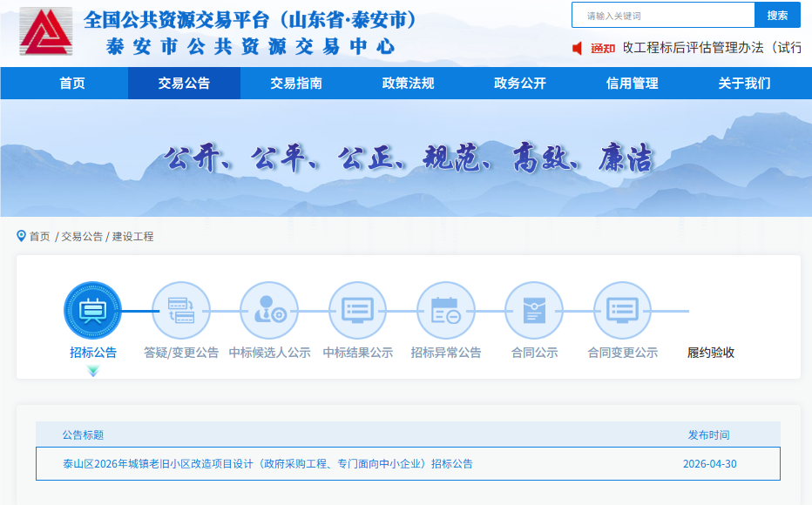The width and height of the screenshot is (812, 505).
Task: Open the 交易公告 navigation menu
Action: click(x=184, y=84)
